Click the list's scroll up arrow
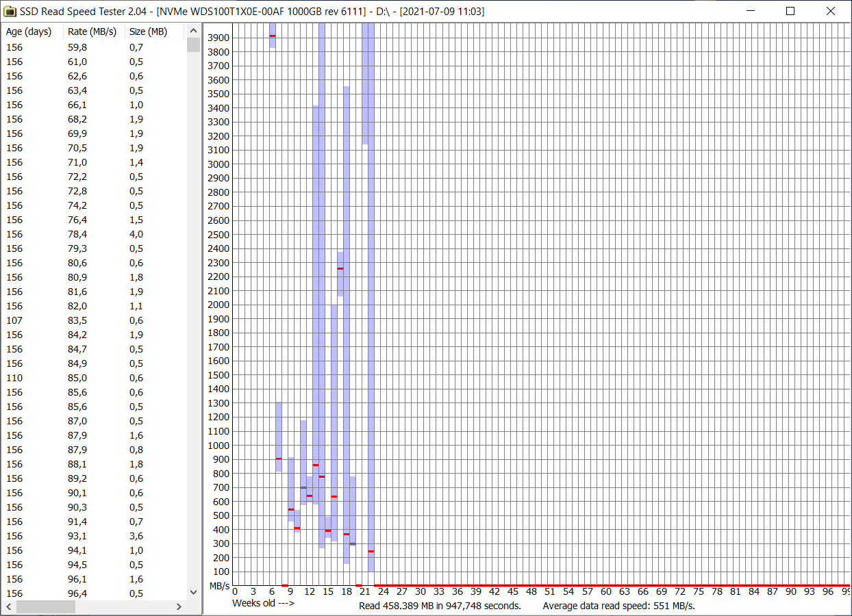This screenshot has height=616, width=852. click(x=193, y=31)
